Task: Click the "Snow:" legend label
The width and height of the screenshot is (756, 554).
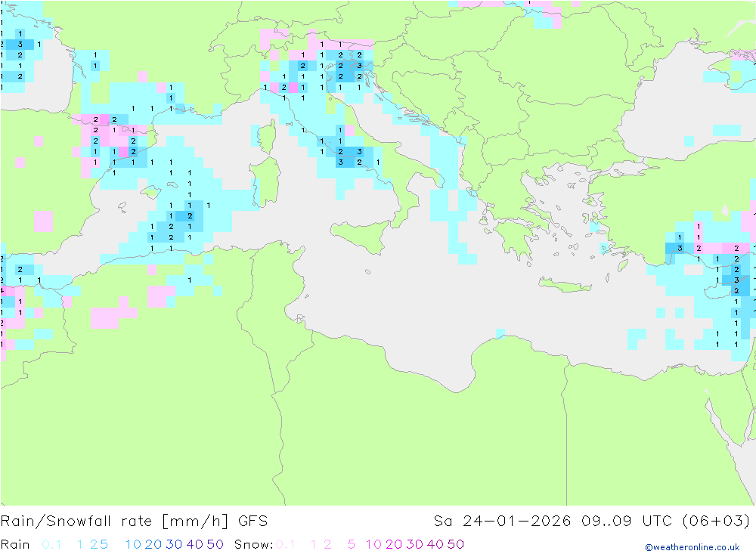Action: (x=253, y=544)
